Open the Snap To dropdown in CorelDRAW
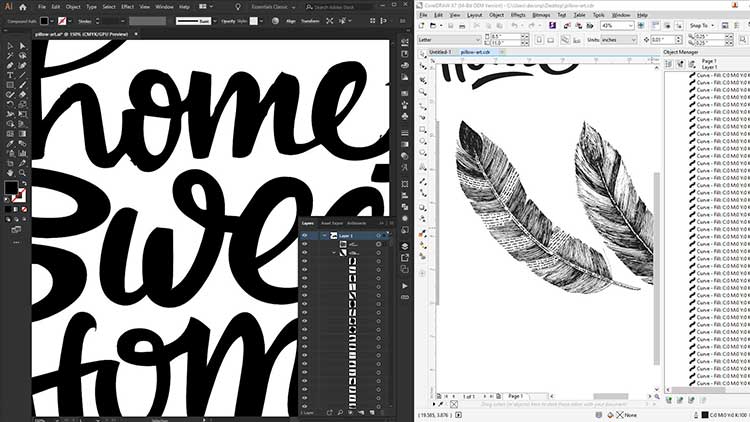This screenshot has height=422, width=750. pos(702,25)
